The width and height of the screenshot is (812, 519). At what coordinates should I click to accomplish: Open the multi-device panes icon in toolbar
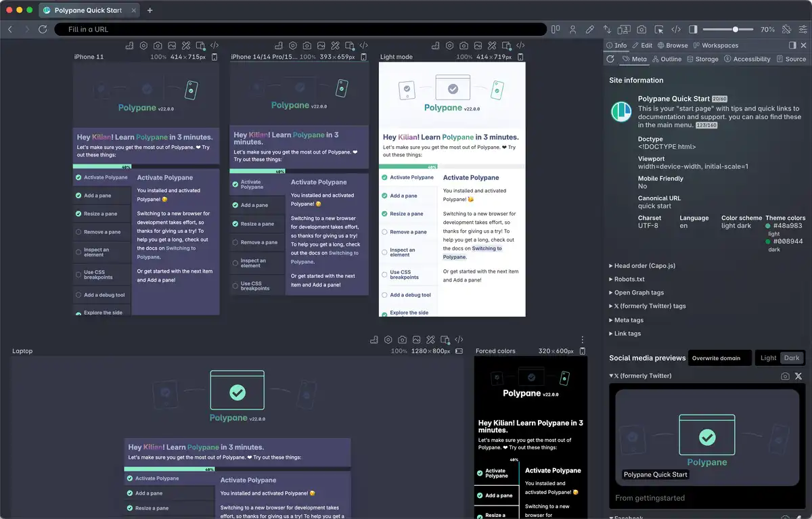tap(624, 30)
